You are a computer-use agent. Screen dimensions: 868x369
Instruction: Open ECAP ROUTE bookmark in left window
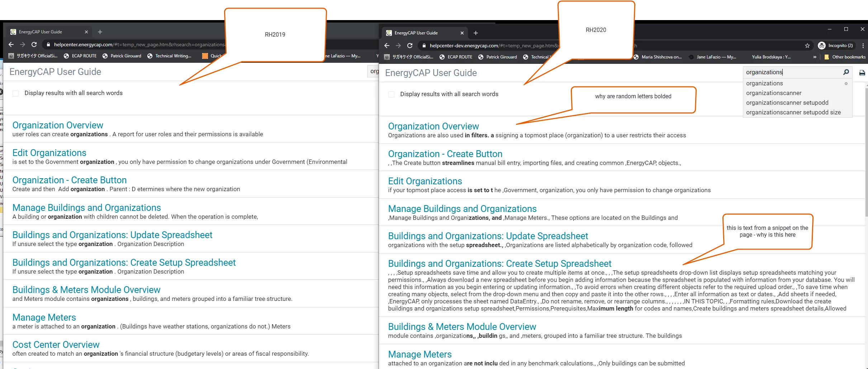80,56
